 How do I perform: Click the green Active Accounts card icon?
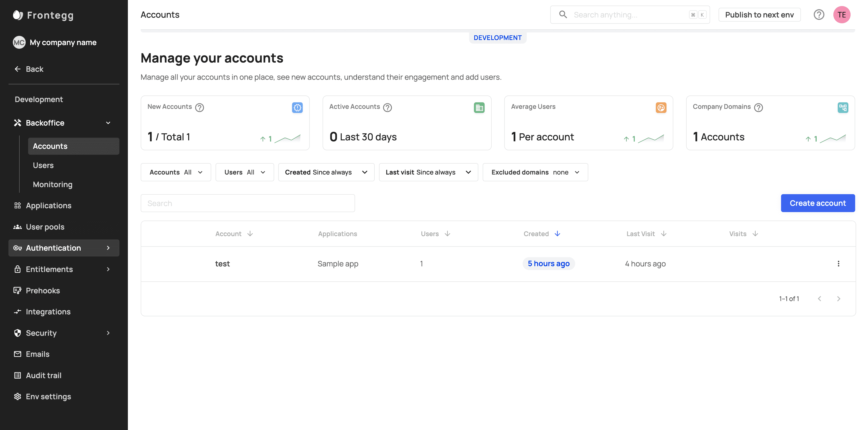click(479, 108)
